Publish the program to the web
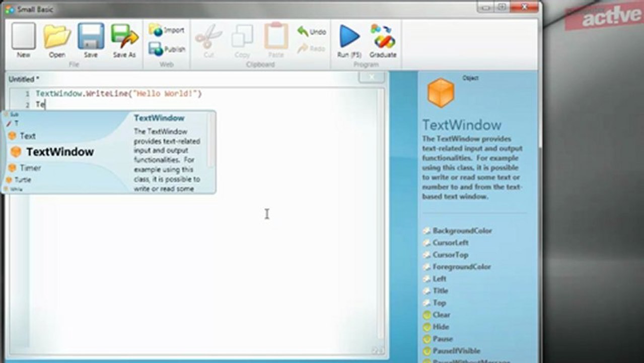This screenshot has width=644, height=363. [168, 49]
